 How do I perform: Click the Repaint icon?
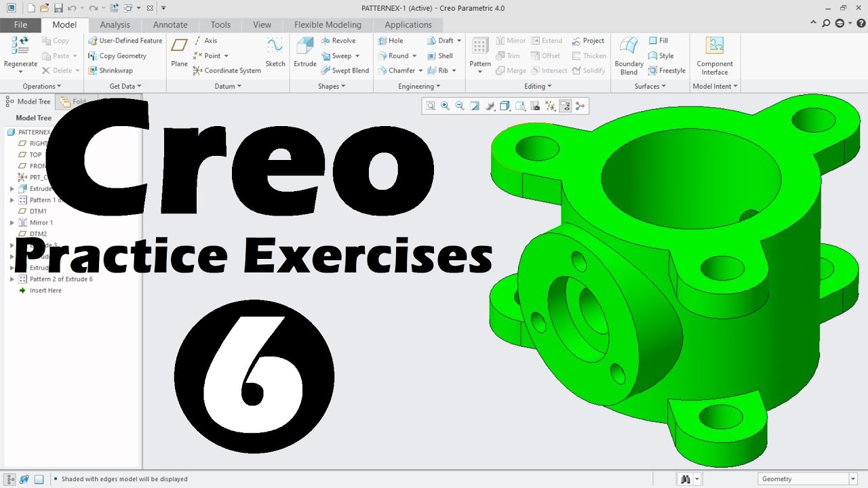pyautogui.click(x=475, y=106)
